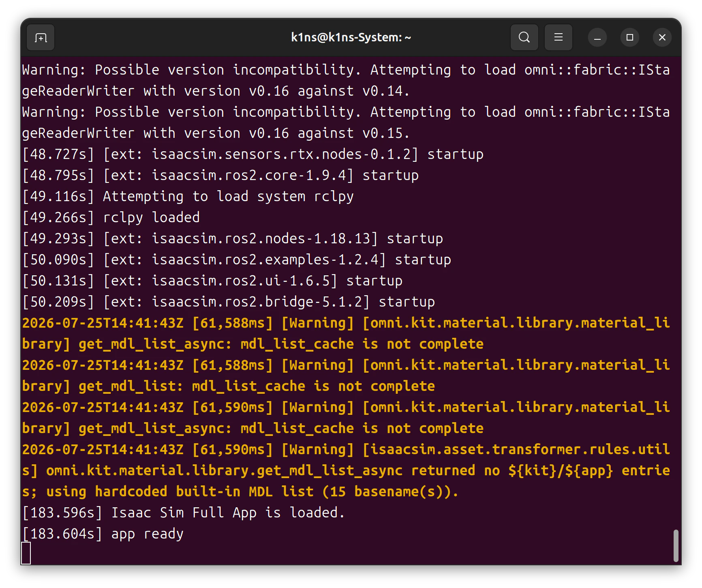702x588 pixels.
Task: Maximize the terminal window
Action: [629, 38]
